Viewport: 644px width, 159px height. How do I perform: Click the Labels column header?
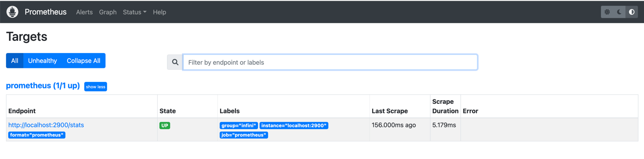pos(230,111)
